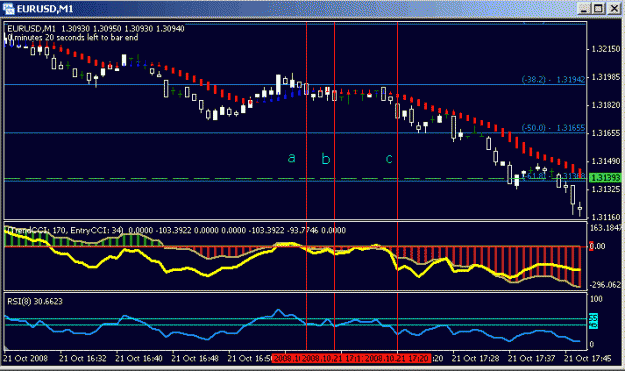Click the 21 Oct 2008 time axis label
Viewport: 625px width, 371px height.
click(26, 358)
